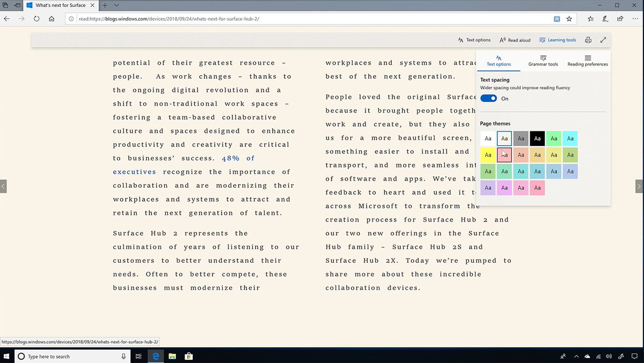The width and height of the screenshot is (644, 363).
Task: Exit reading view via the book icon
Action: [557, 19]
